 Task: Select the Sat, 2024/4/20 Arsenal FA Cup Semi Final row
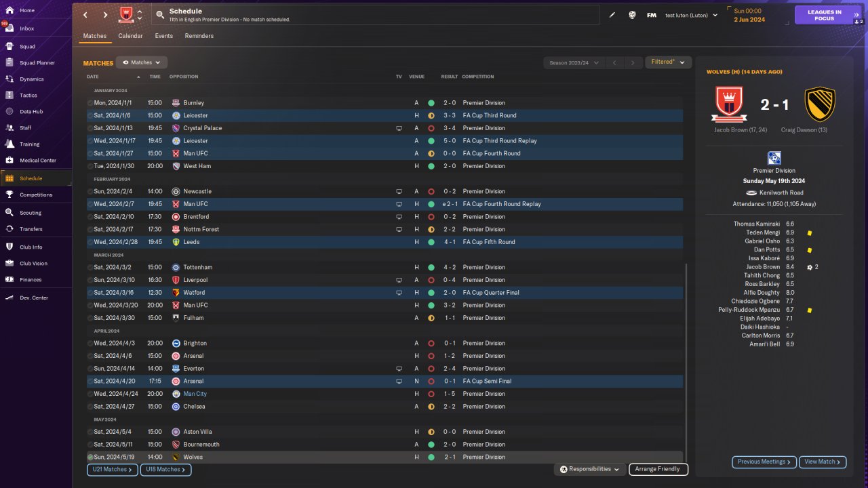pyautogui.click(x=384, y=382)
